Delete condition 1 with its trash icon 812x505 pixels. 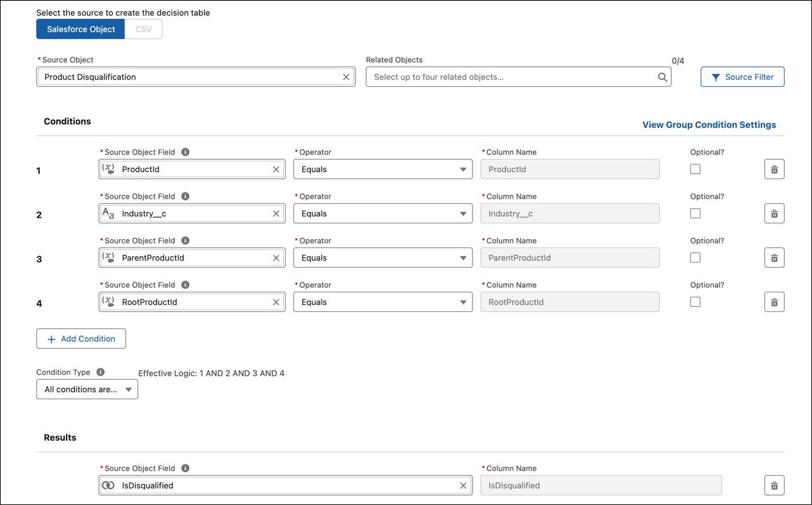pyautogui.click(x=774, y=170)
